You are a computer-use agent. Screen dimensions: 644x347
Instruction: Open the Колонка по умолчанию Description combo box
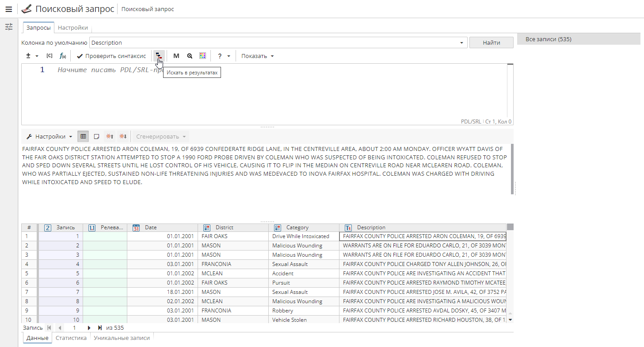(278, 42)
